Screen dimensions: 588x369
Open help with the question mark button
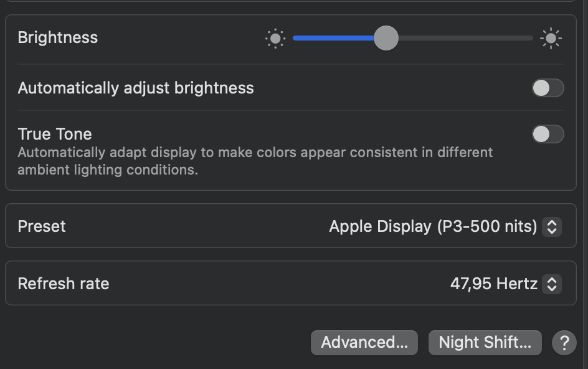564,342
